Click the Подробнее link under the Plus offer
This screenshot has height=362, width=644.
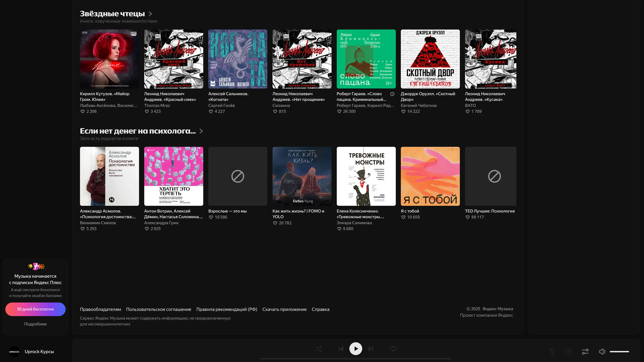point(35,324)
